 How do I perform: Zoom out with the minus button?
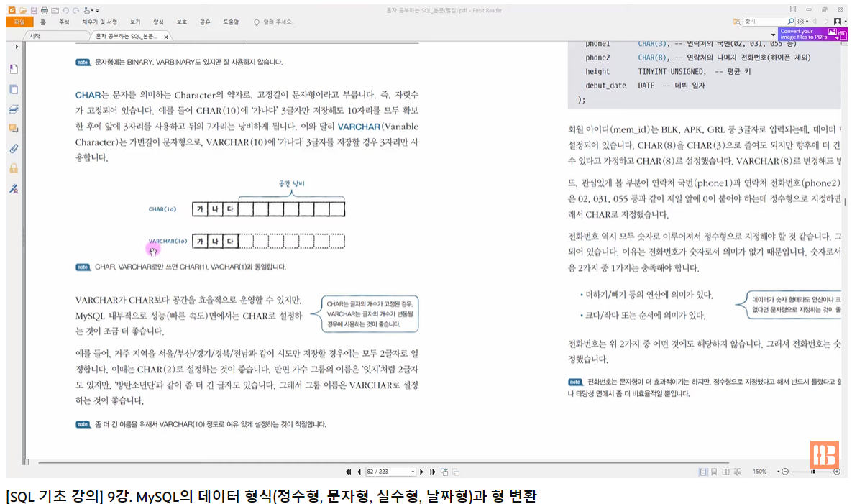[x=785, y=472]
